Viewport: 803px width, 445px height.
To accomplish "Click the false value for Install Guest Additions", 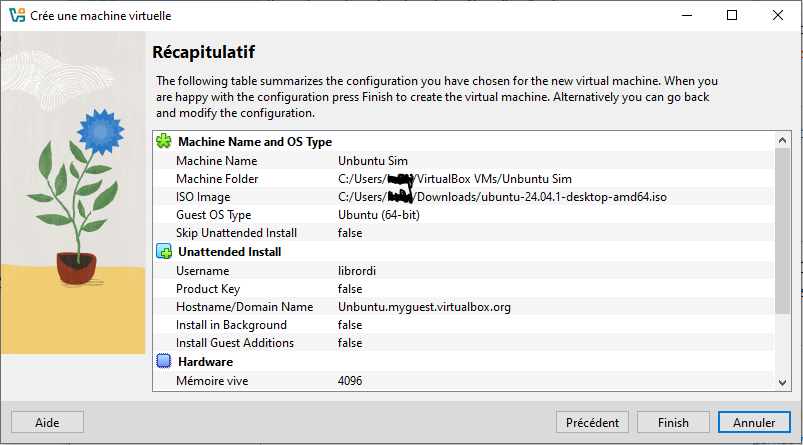I will point(350,343).
